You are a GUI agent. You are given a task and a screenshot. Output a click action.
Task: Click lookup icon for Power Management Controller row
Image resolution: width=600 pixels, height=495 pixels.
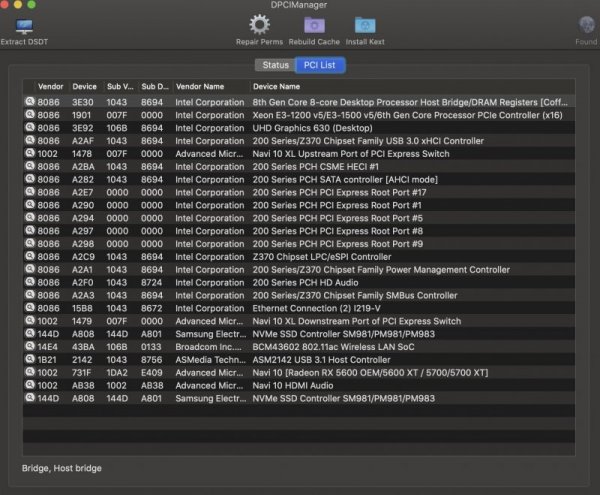tap(30, 269)
